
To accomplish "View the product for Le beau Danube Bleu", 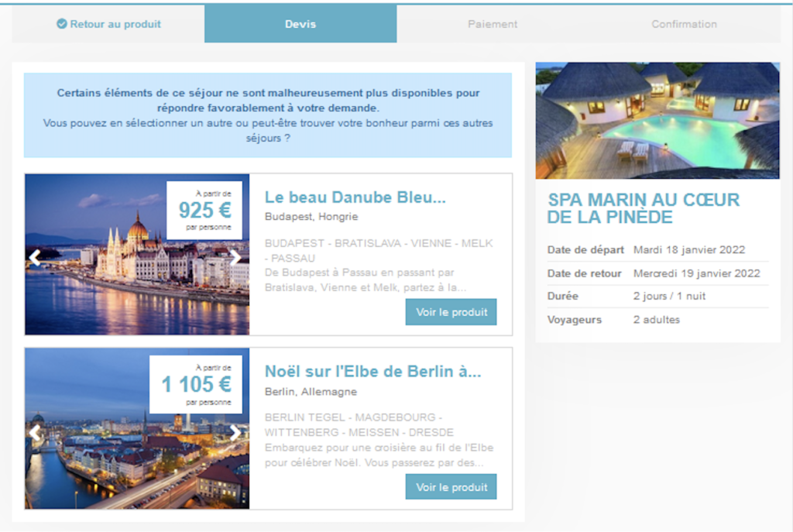I will pyautogui.click(x=451, y=312).
